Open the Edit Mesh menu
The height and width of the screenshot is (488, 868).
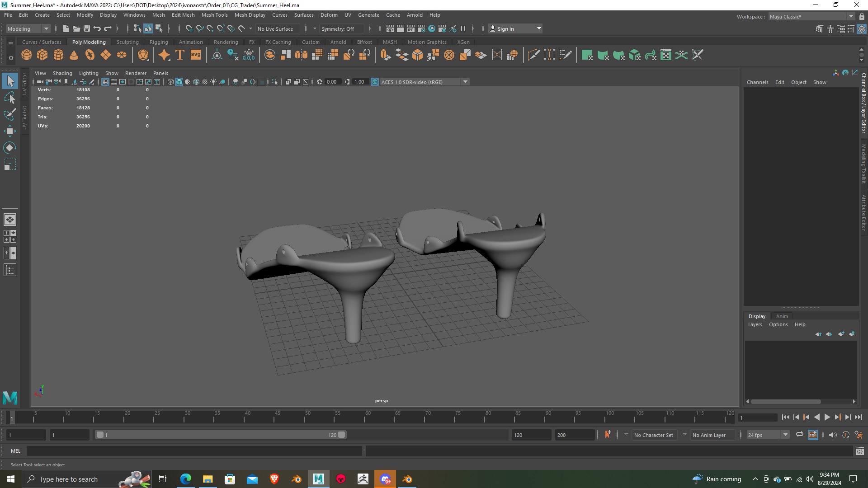(x=183, y=15)
